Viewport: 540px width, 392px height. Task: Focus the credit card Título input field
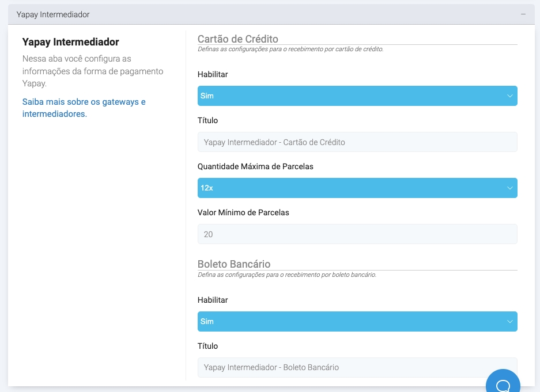[357, 142]
